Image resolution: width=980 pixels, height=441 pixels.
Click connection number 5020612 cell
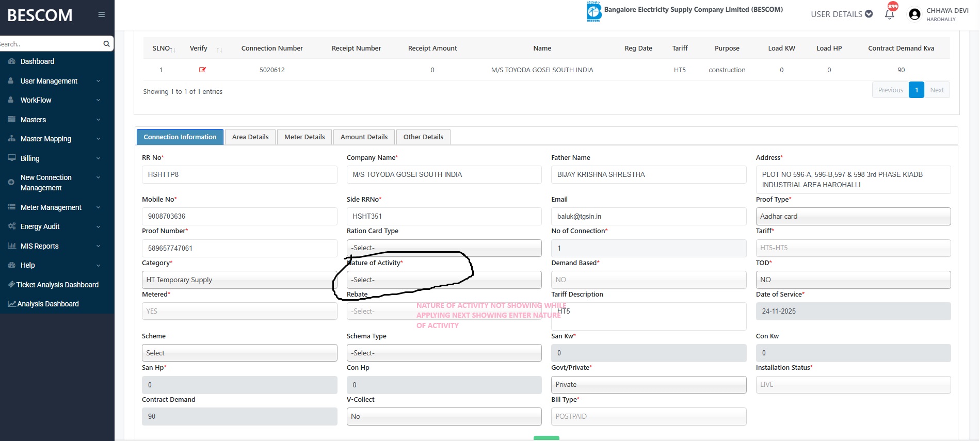pos(272,70)
